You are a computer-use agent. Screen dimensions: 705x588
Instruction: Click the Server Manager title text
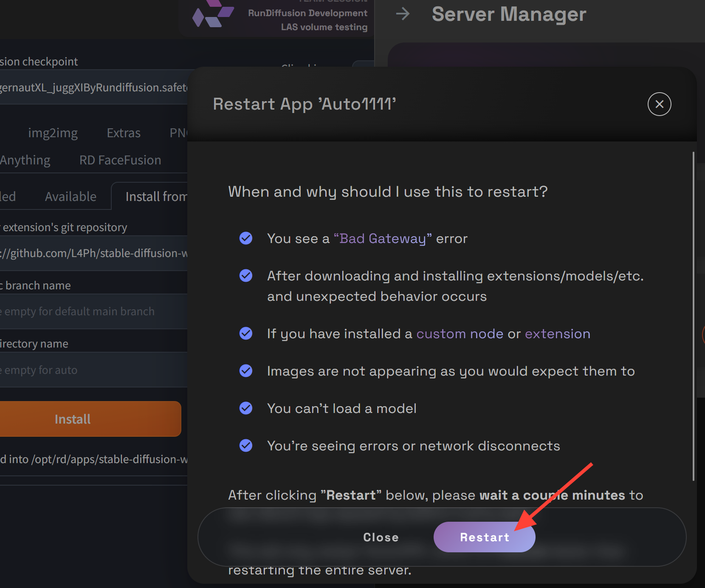click(509, 14)
